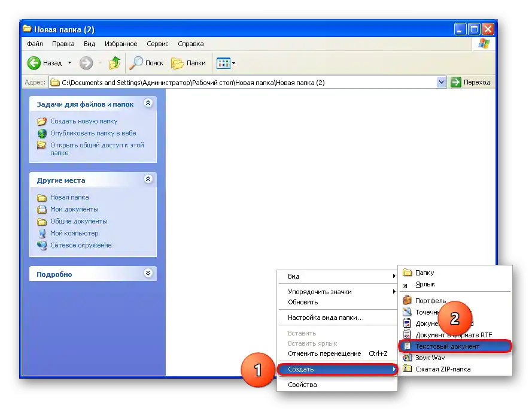Click the grey Forward arrow icon
This screenshot has width=532, height=411.
coord(86,63)
